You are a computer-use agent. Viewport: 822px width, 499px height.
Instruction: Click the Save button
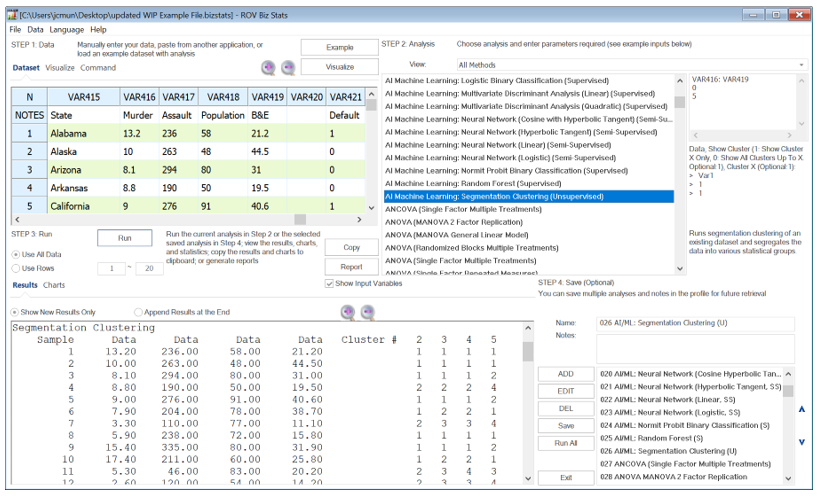pyautogui.click(x=566, y=426)
